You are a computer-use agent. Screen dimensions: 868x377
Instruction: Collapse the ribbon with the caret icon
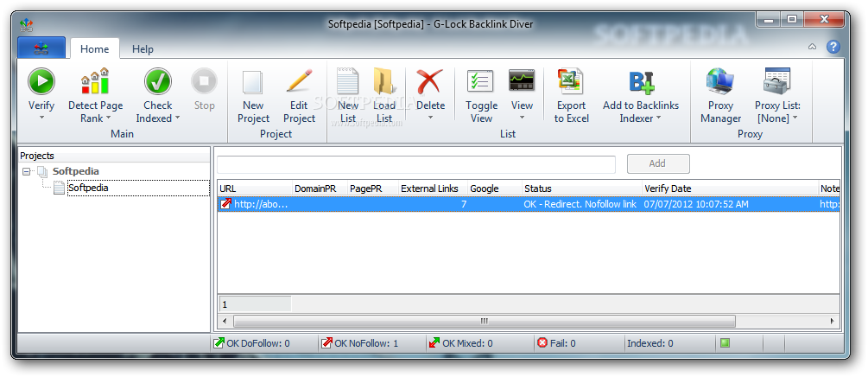(x=812, y=47)
